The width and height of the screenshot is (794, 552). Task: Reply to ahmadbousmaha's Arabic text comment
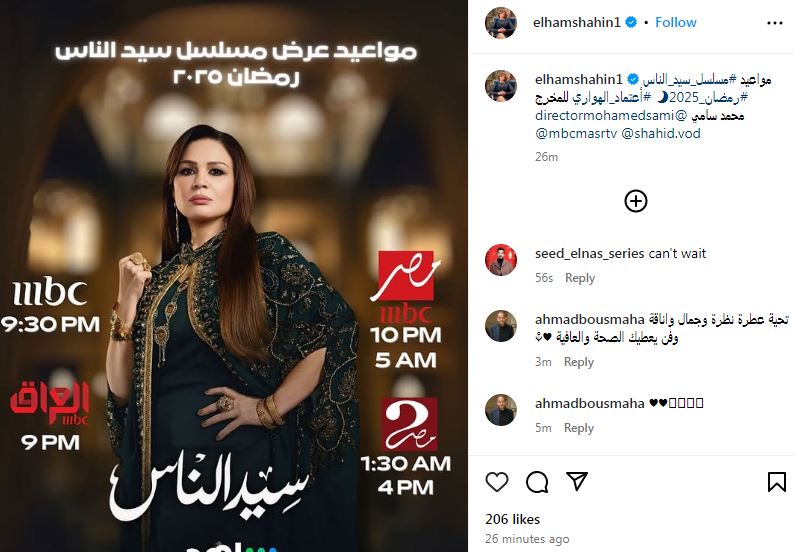coord(579,362)
